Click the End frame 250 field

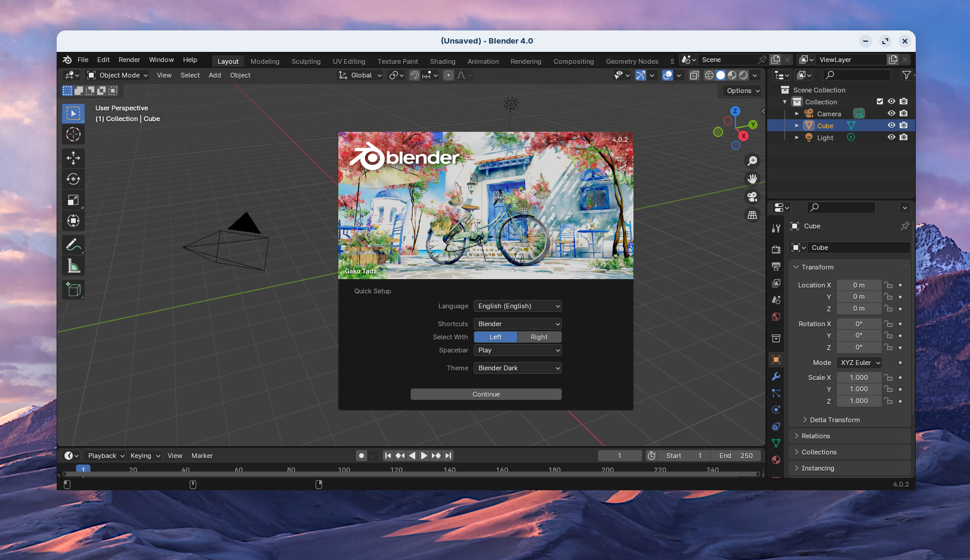click(736, 456)
